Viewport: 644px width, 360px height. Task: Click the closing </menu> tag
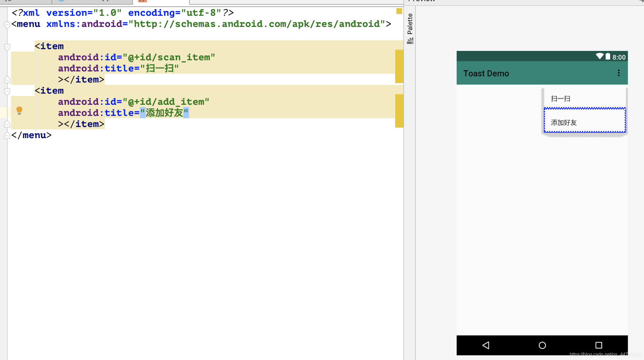pyautogui.click(x=31, y=135)
